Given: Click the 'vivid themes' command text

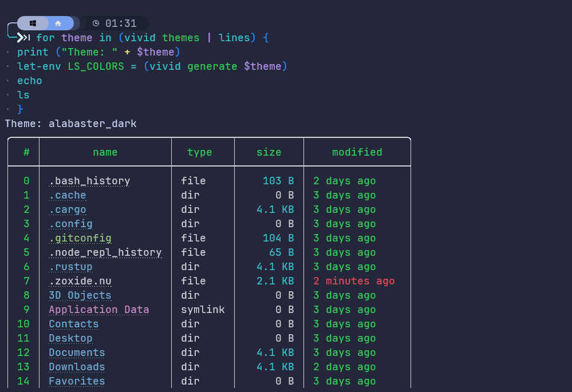Looking at the screenshot, I should coord(162,38).
